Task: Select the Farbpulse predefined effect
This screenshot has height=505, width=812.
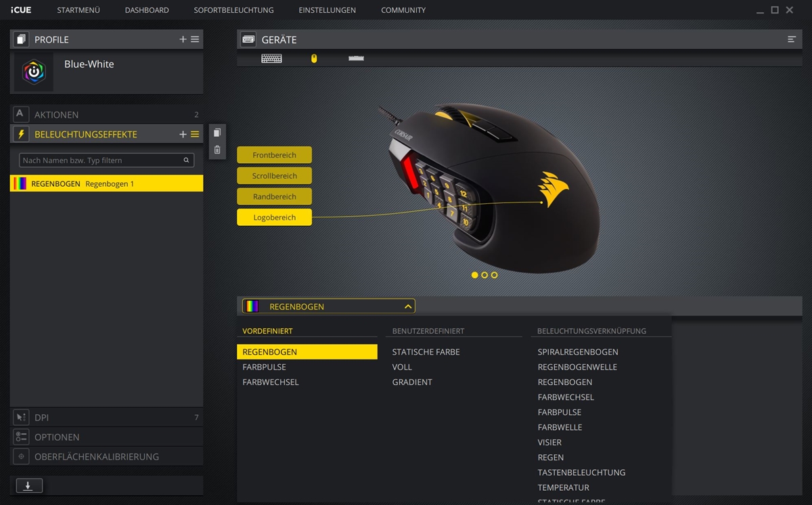Action: click(264, 367)
